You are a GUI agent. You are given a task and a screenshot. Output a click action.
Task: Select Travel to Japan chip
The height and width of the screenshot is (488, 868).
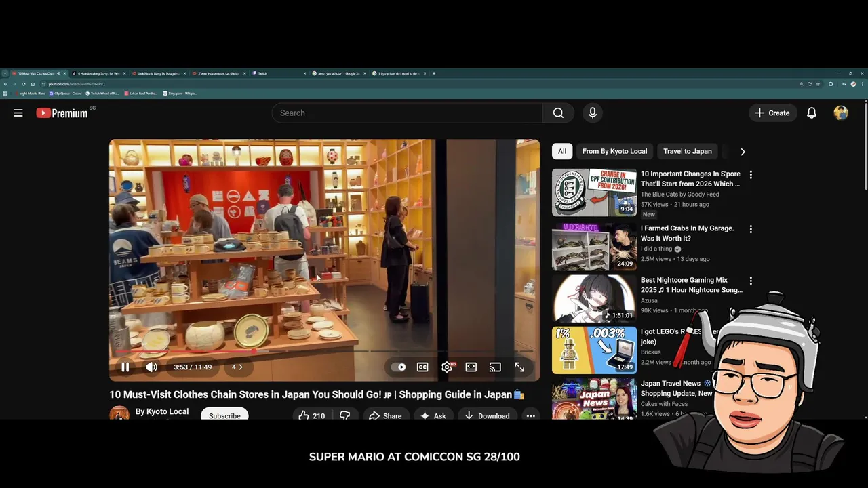click(x=688, y=151)
